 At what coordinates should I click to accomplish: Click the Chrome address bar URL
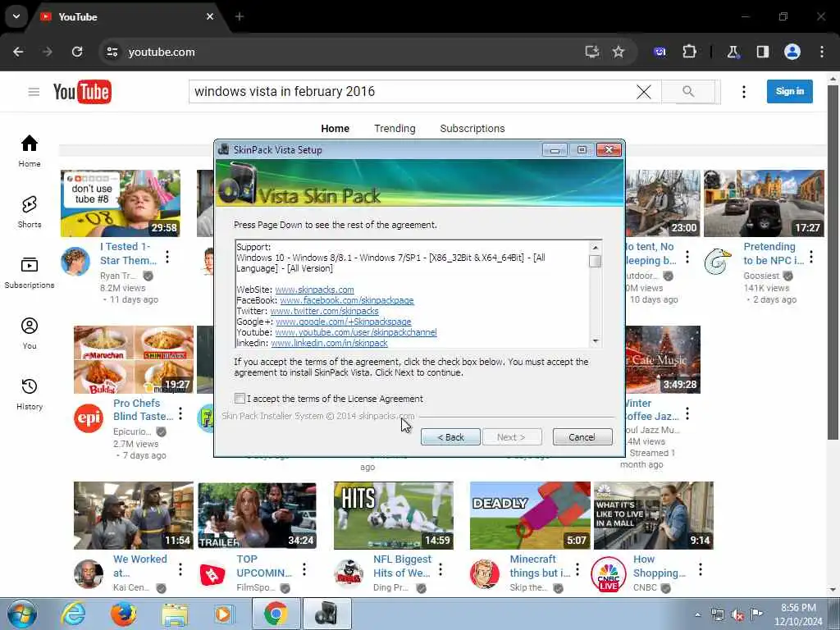(x=162, y=52)
